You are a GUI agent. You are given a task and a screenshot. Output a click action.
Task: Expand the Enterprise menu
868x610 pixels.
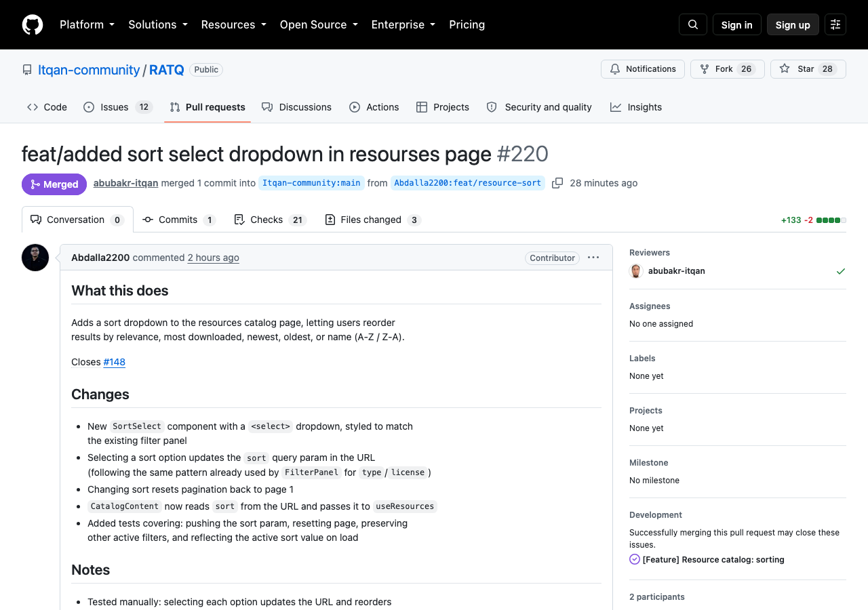[x=403, y=24]
